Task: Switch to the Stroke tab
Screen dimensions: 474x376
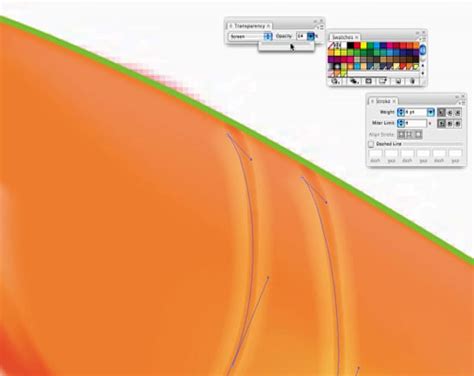Action: point(383,101)
